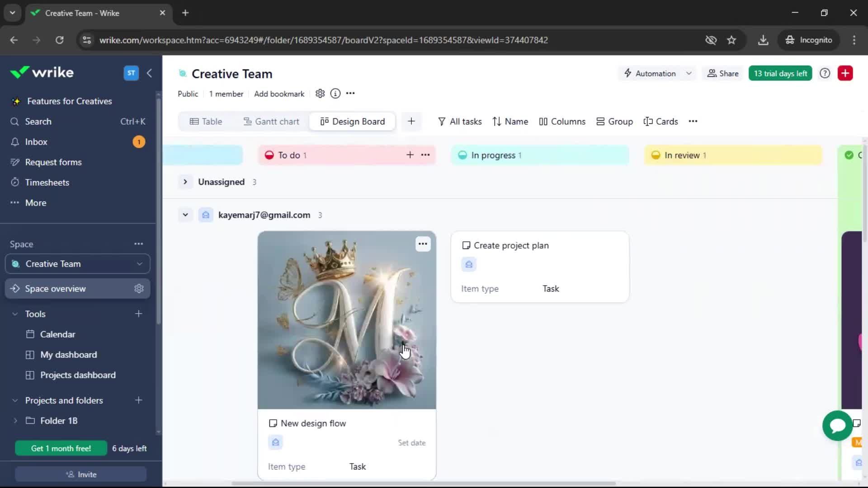Screen dimensions: 868x488
Task: Show Creative Team info icon
Action: point(335,94)
